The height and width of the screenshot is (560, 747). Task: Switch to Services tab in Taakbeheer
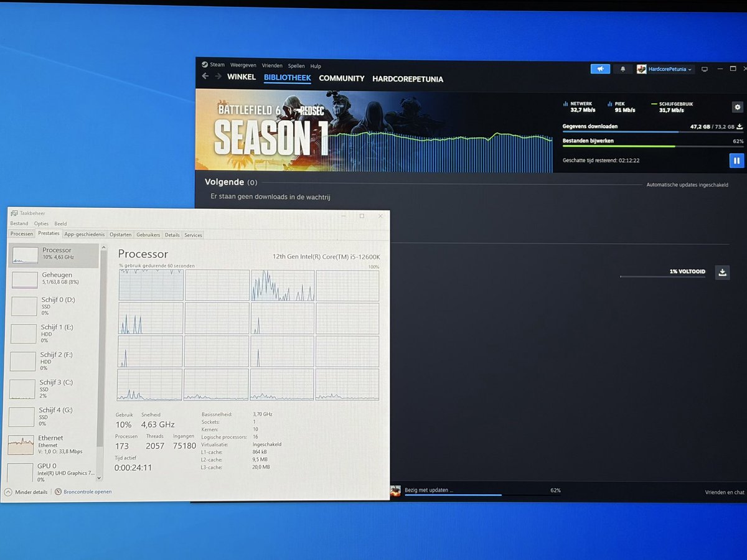pyautogui.click(x=193, y=235)
